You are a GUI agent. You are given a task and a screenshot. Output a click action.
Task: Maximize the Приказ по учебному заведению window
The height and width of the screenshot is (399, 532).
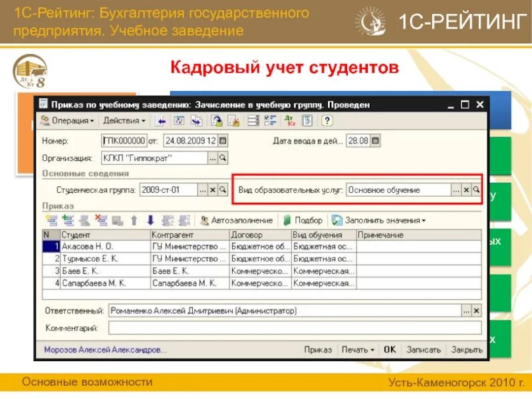[465, 105]
